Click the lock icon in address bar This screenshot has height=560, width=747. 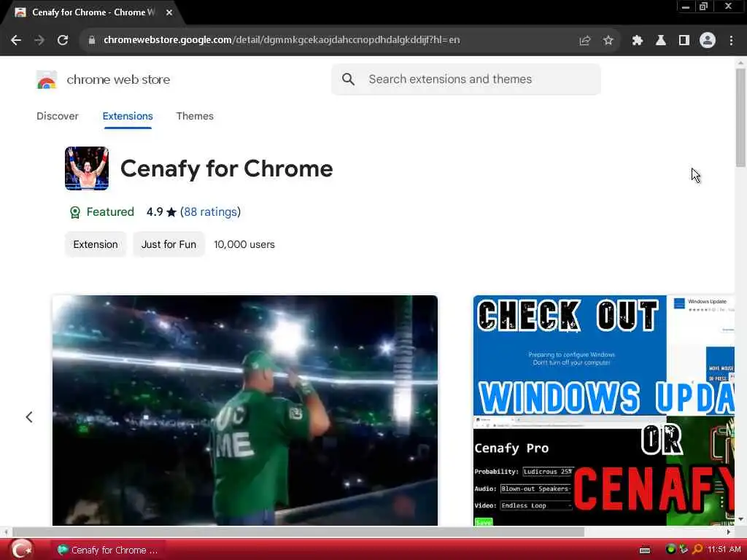coord(92,40)
